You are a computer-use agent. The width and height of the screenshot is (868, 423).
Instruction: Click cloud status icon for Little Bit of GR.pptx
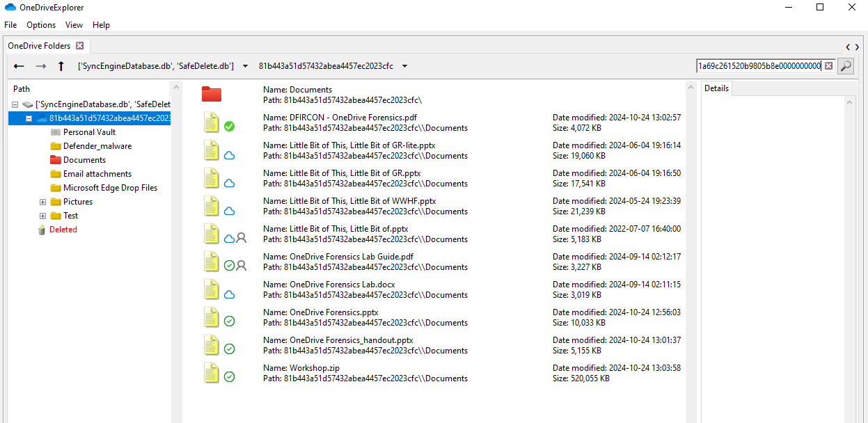tap(229, 183)
